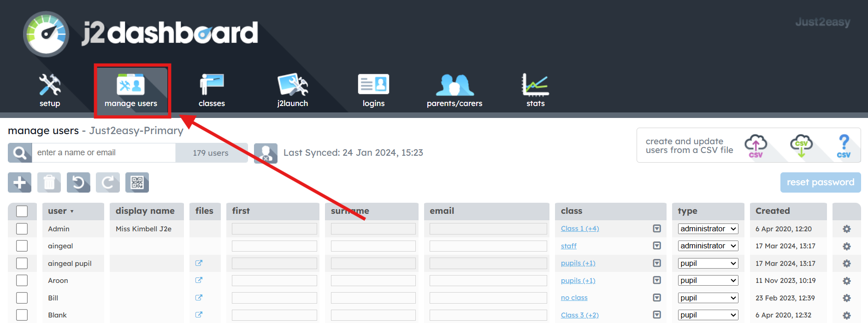Viewport: 868px width, 323px height.
Task: Sort by first column header
Action: pos(273,211)
